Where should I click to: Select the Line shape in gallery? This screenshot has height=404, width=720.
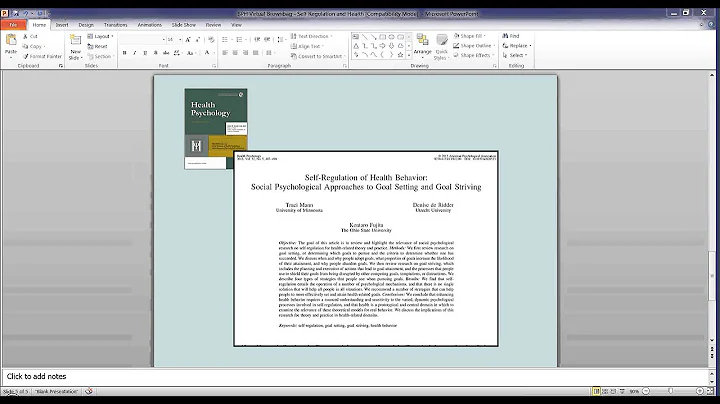365,37
